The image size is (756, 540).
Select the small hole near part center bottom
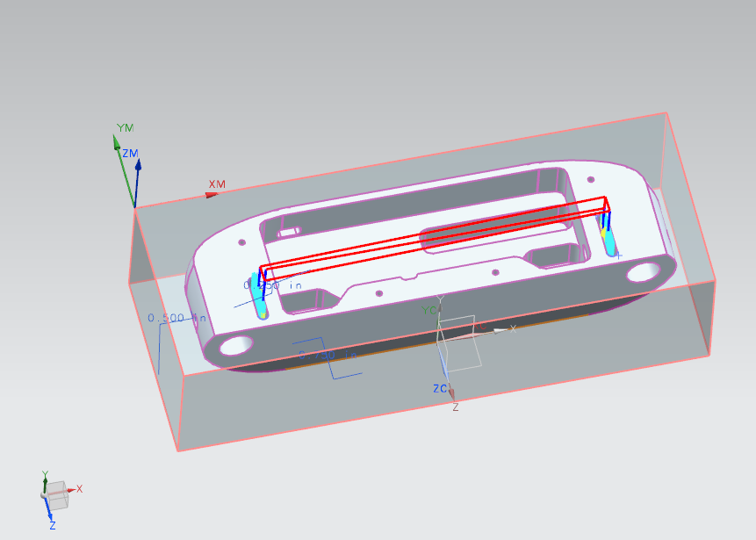click(378, 293)
